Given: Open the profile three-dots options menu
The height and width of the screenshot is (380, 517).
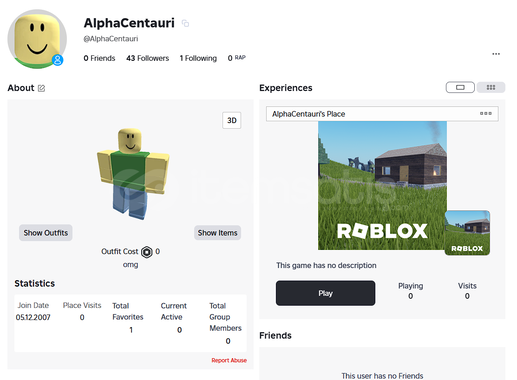Looking at the screenshot, I should [496, 54].
